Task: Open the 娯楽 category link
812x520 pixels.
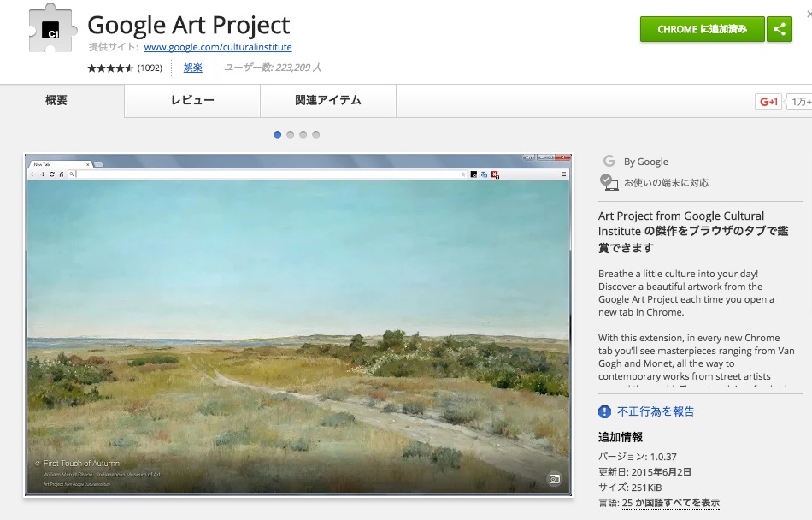Action: pyautogui.click(x=192, y=68)
